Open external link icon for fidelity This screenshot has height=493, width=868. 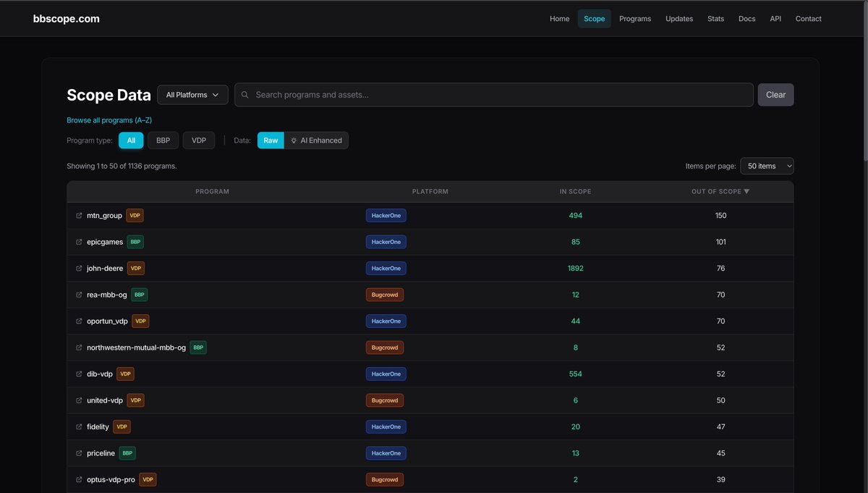[79, 427]
